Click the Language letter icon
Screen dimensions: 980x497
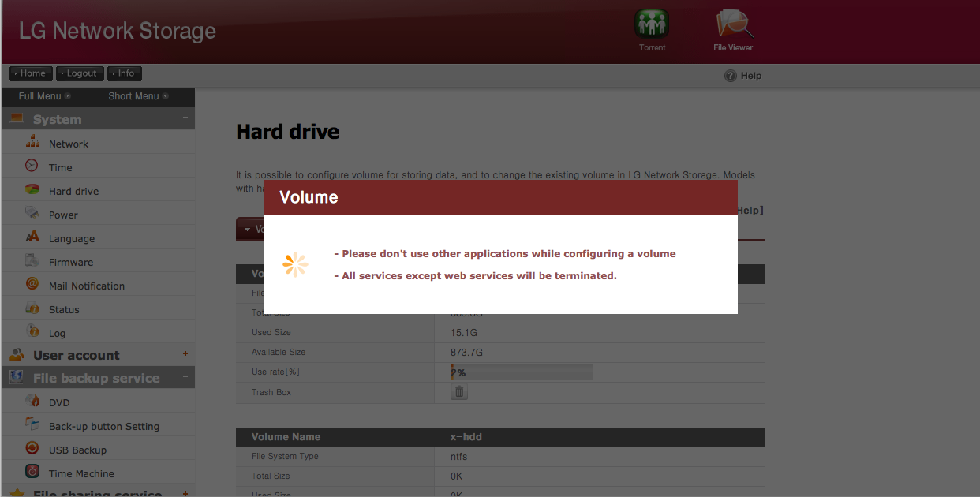pos(32,237)
